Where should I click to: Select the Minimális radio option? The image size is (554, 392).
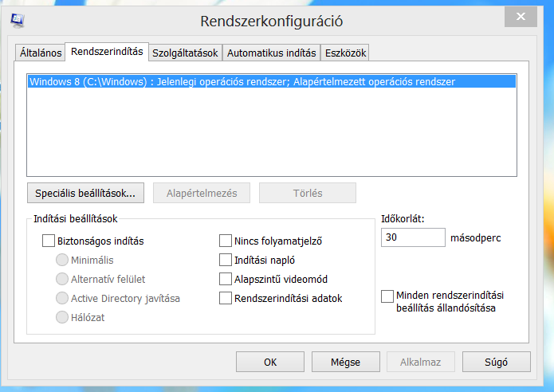pos(62,260)
